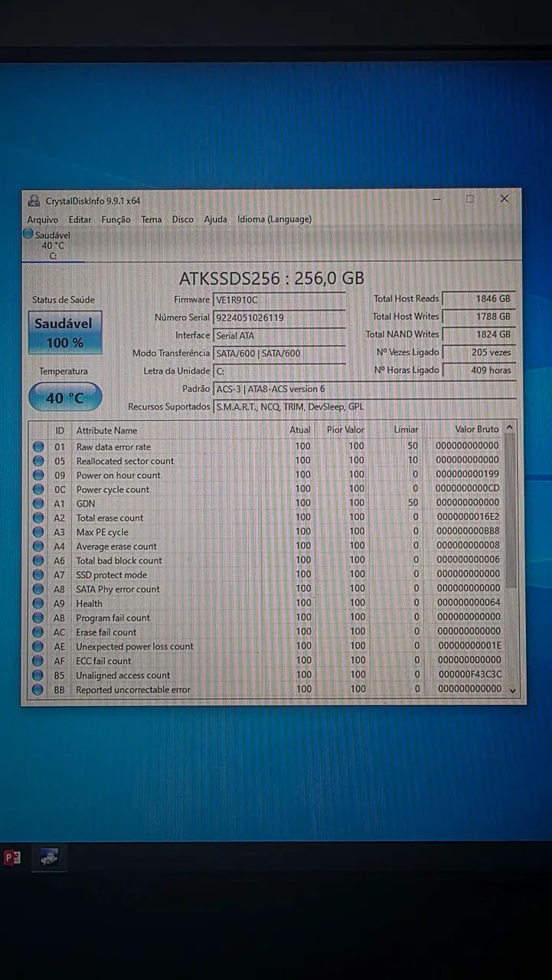Maximize the CrystalDiskInfo window
This screenshot has width=552, height=980.
[x=470, y=199]
